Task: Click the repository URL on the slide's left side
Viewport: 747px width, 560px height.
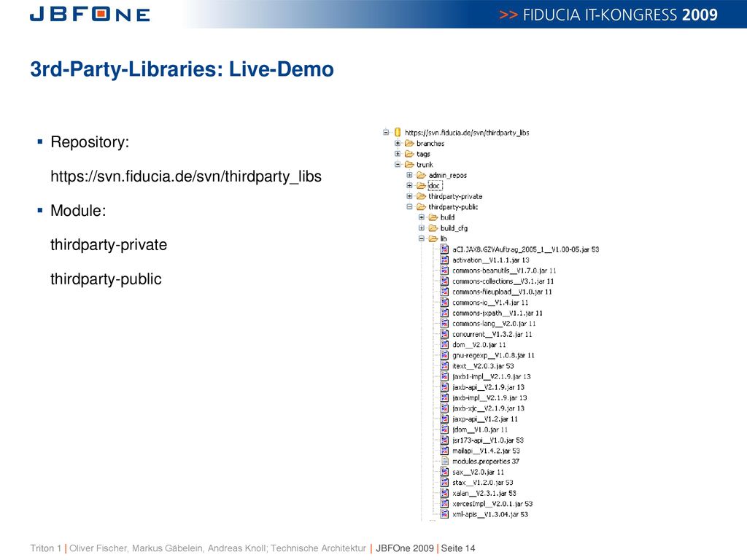Action: pos(186,176)
